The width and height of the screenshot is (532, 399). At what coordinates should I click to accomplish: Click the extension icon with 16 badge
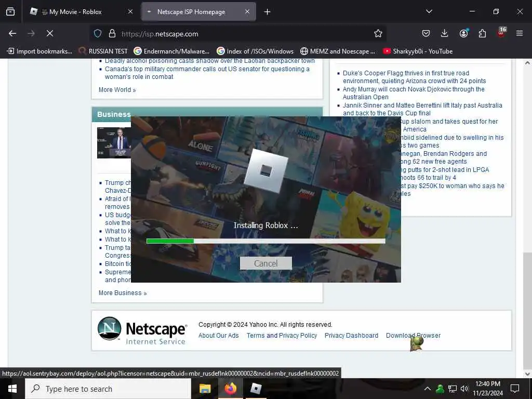(x=501, y=33)
